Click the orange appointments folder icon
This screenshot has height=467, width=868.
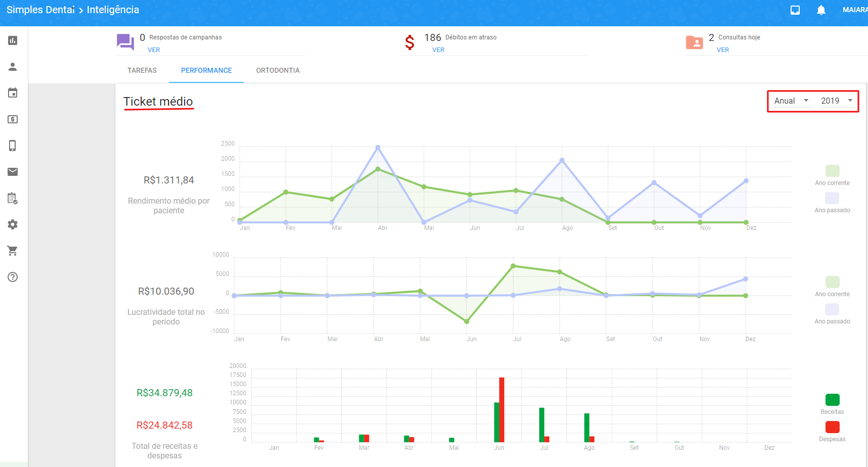695,42
